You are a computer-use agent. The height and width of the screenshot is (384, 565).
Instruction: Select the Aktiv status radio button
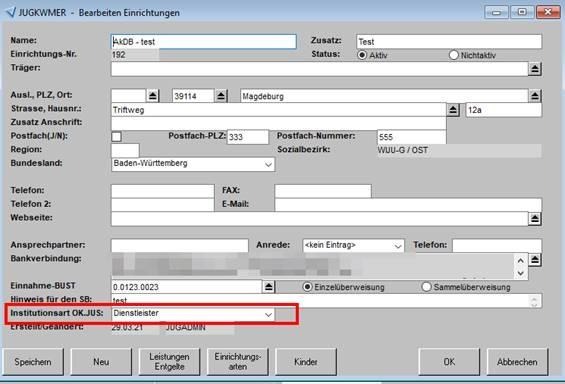click(362, 55)
